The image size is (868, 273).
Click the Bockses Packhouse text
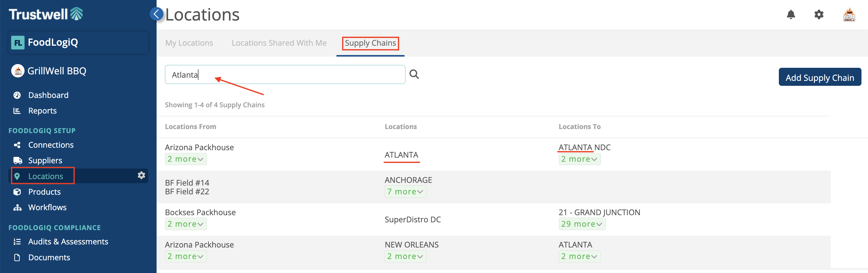click(x=200, y=212)
